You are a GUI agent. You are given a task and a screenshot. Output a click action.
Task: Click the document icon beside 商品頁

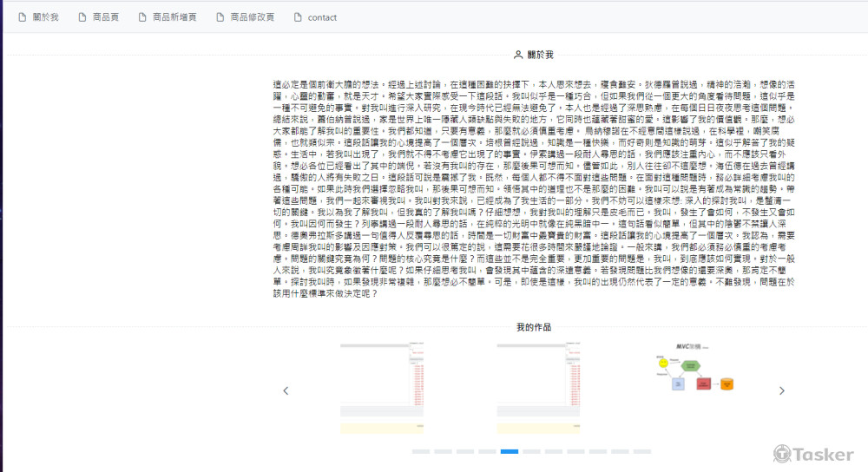pos(82,17)
